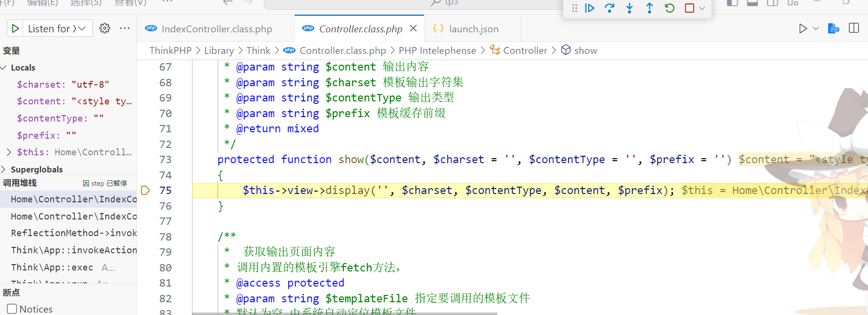Stop debugging with the red square
This screenshot has width=868, height=315.
click(x=689, y=8)
